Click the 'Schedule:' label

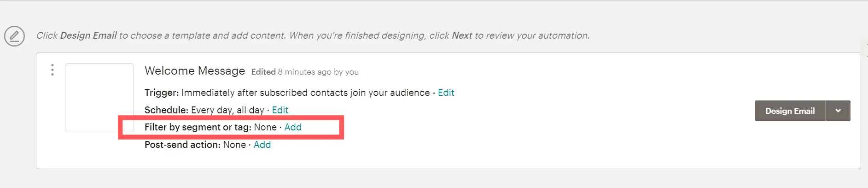[x=167, y=110]
